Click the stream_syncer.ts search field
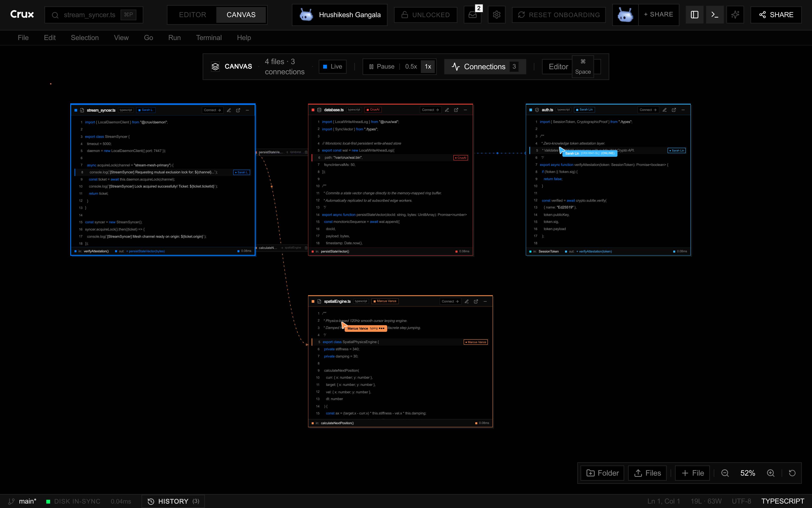 (x=94, y=15)
